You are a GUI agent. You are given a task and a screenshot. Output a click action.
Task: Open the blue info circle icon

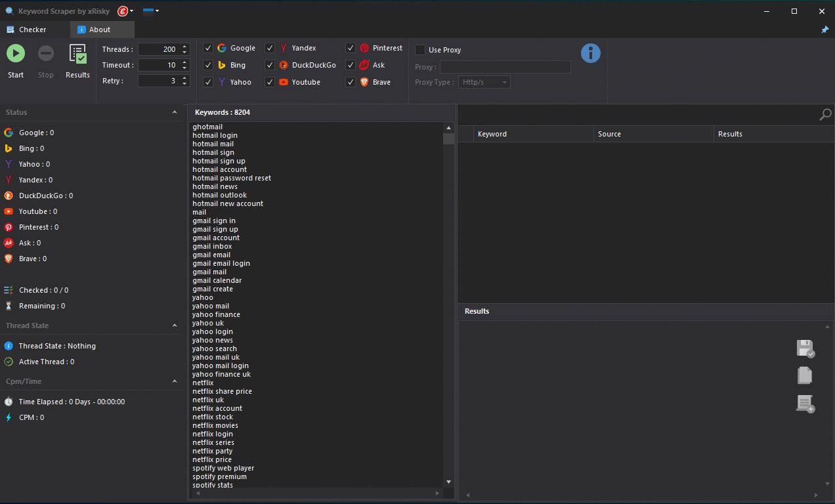[x=590, y=53]
